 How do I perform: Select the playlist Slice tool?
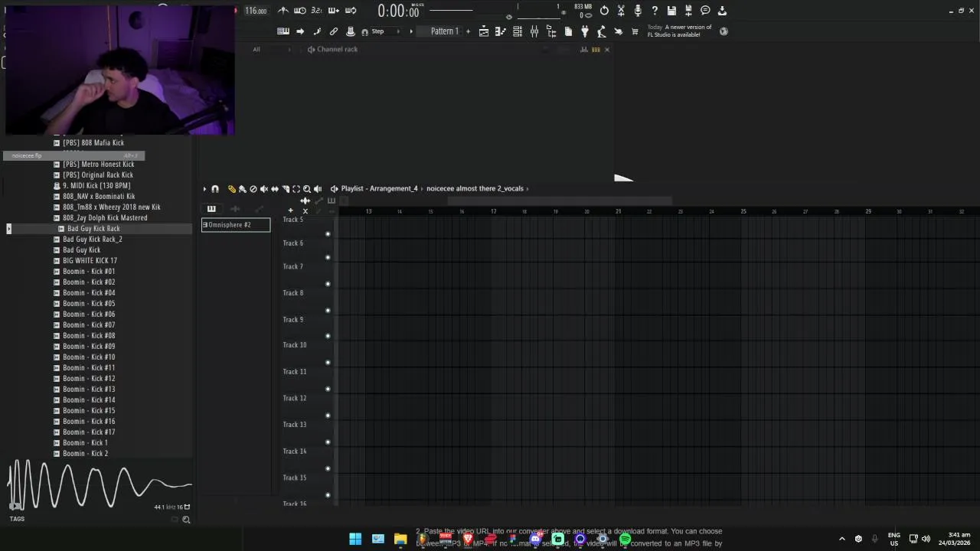pos(286,189)
